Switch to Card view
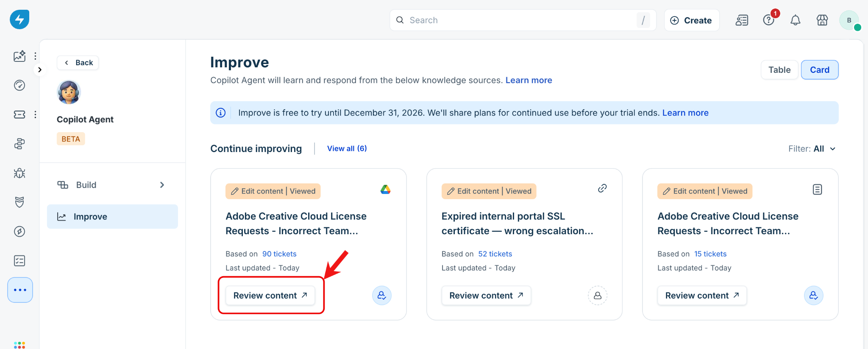The height and width of the screenshot is (349, 868). [819, 70]
